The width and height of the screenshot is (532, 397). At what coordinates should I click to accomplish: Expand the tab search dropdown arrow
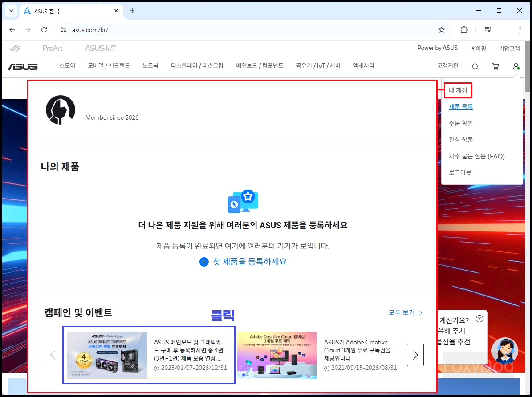11,11
